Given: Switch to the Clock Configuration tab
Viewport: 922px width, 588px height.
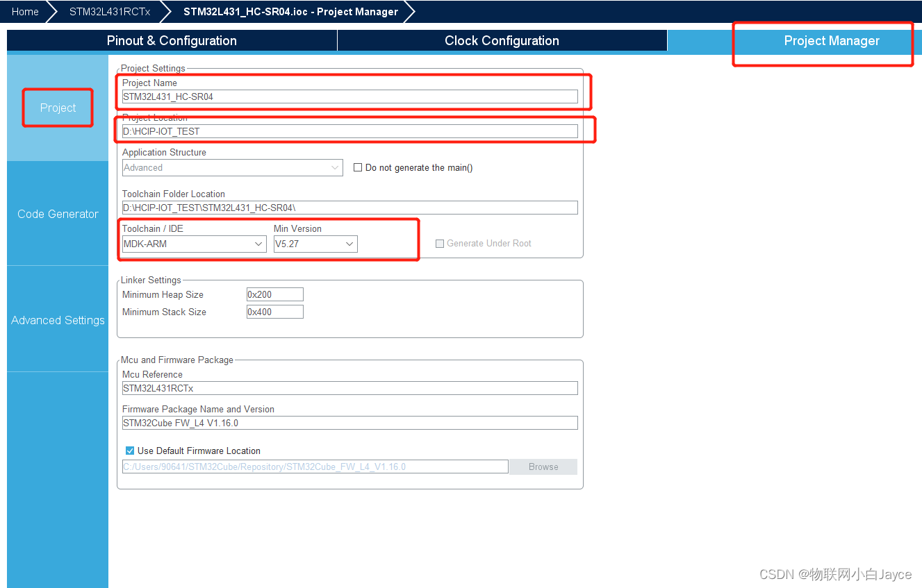Looking at the screenshot, I should click(502, 41).
